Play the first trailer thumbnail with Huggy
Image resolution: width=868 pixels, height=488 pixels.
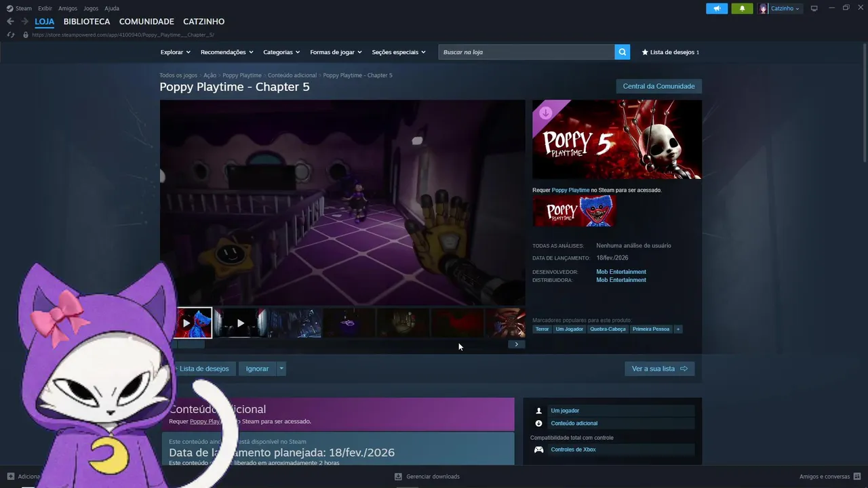[x=194, y=323]
